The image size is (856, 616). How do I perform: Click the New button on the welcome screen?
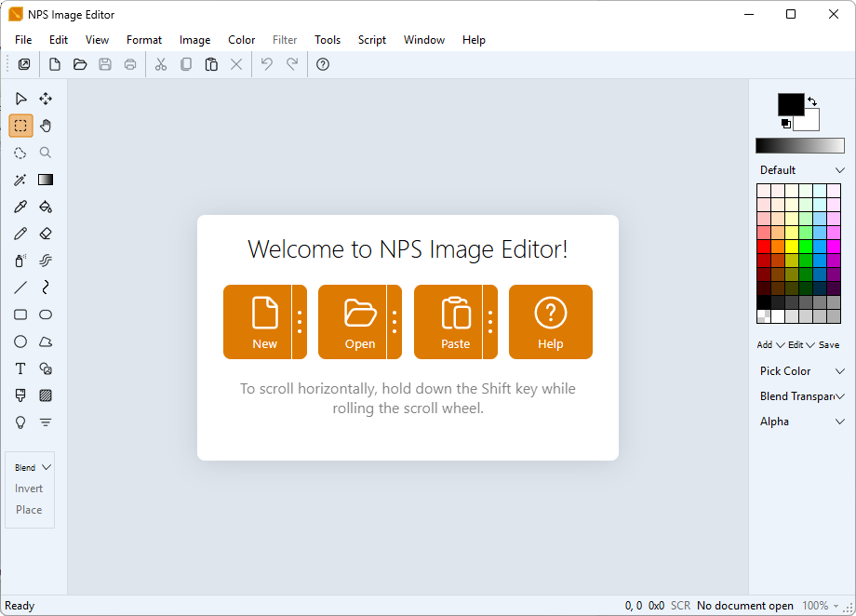tap(264, 321)
